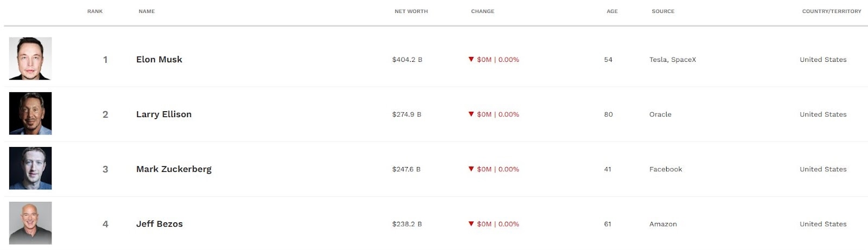
Task: Click Larry Ellison's portrait thumbnail
Action: [30, 113]
